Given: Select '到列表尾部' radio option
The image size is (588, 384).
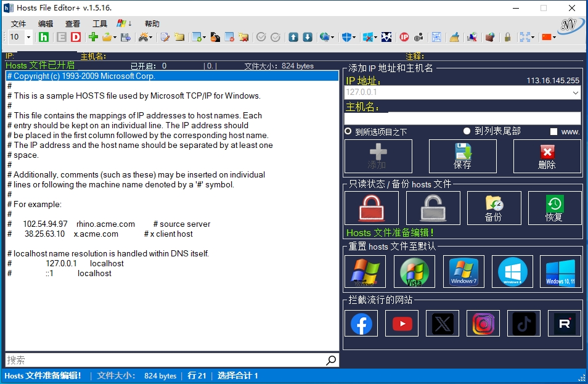Looking at the screenshot, I should (467, 131).
